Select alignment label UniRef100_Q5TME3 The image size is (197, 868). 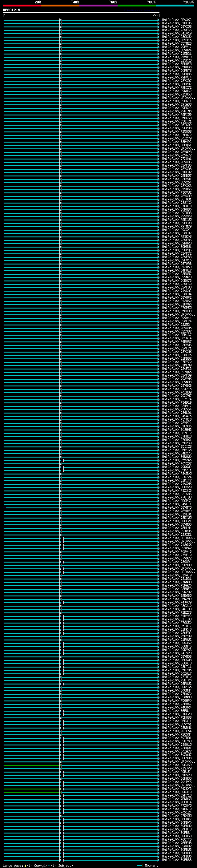pyautogui.click(x=177, y=43)
